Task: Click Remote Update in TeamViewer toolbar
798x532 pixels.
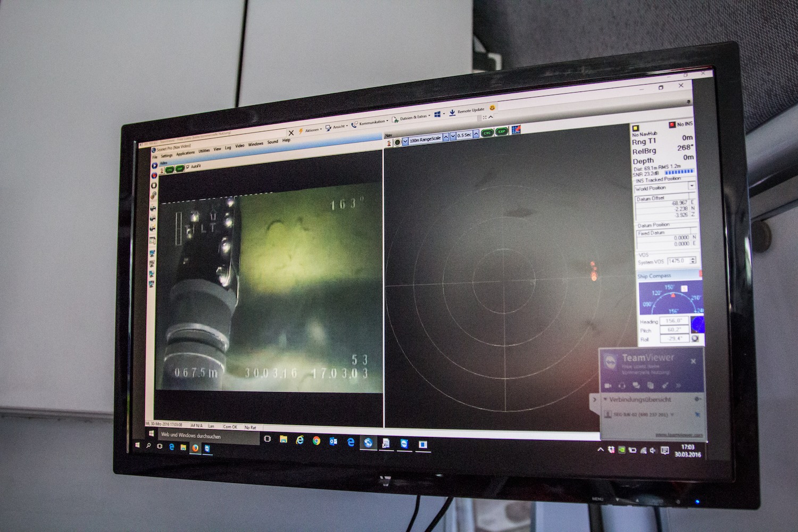Action: point(467,112)
